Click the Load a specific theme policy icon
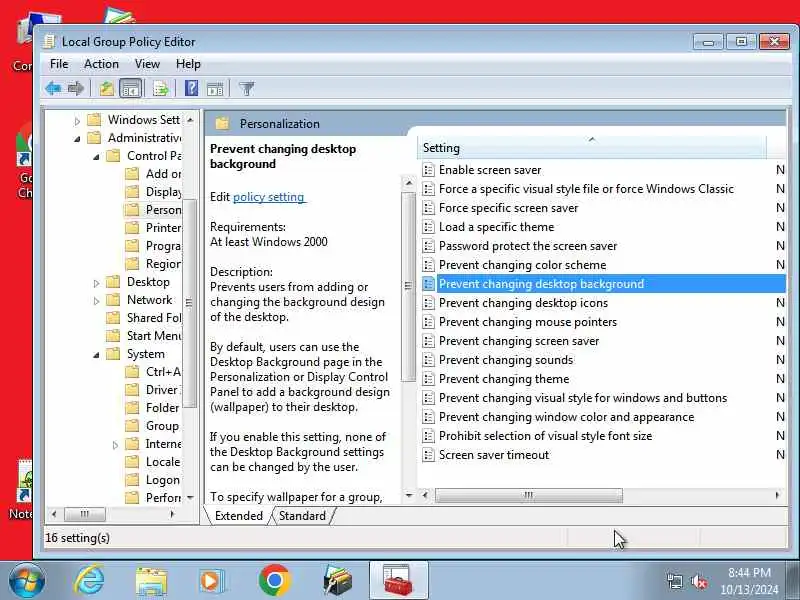This screenshot has width=800, height=600. 429,227
